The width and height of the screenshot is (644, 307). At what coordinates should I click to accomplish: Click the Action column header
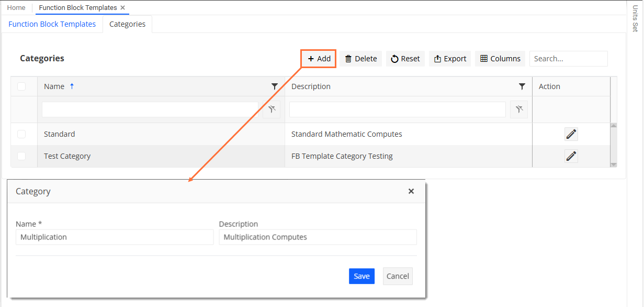pos(571,86)
